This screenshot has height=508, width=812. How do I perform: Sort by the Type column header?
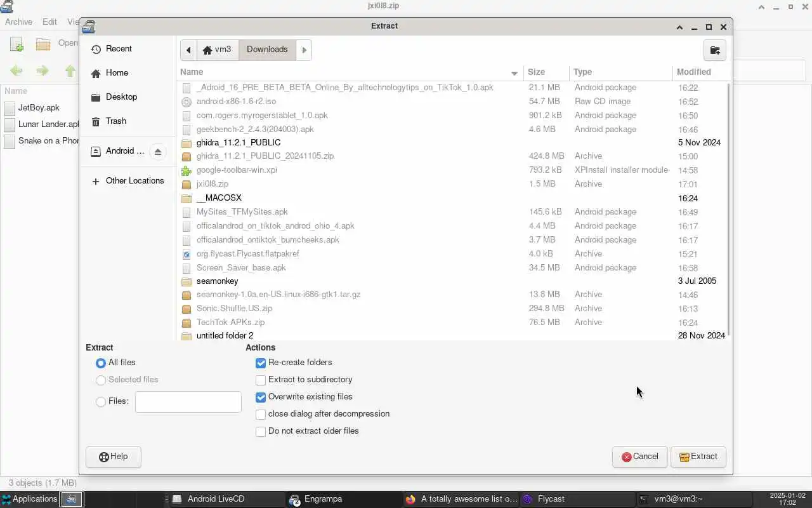tap(621, 72)
